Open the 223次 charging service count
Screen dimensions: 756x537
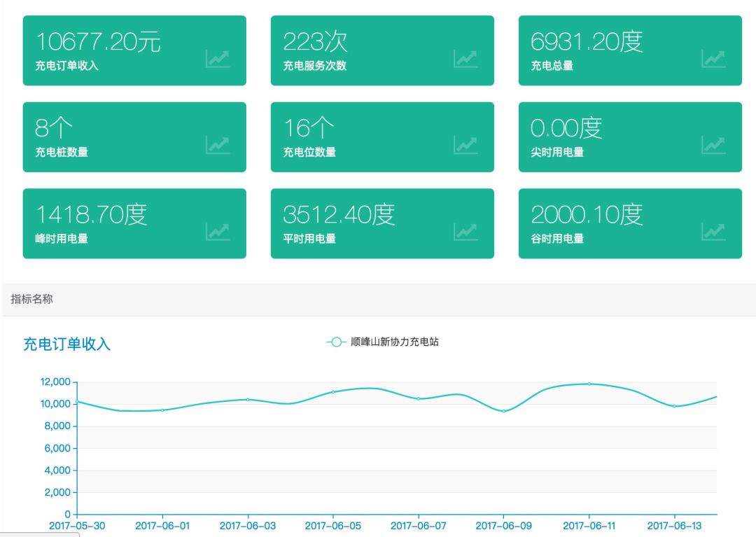point(315,42)
